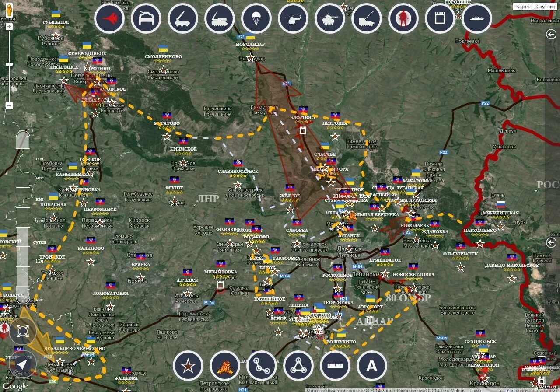This screenshot has width=560, height=392.
Task: Choose the rocket launcher truck icon
Action: [x=183, y=18]
